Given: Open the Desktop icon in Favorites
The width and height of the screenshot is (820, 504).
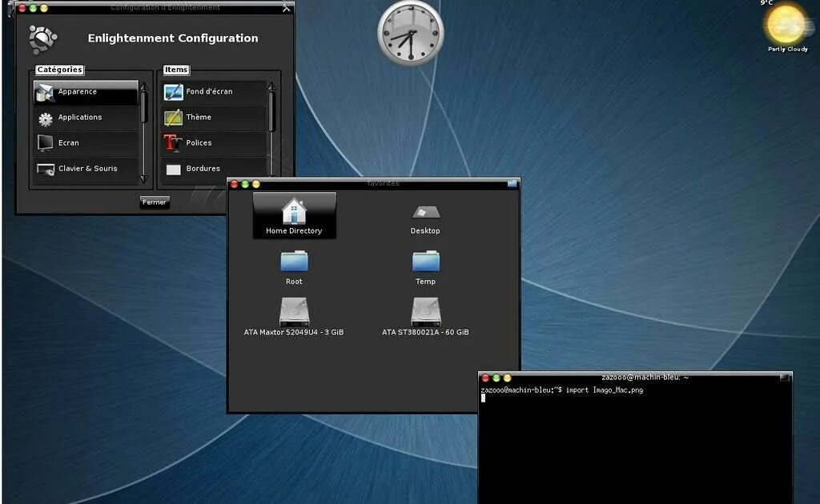Looking at the screenshot, I should (426, 211).
